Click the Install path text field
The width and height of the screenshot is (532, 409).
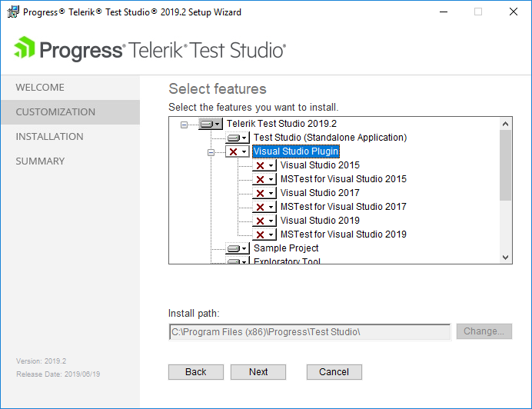[309, 332]
